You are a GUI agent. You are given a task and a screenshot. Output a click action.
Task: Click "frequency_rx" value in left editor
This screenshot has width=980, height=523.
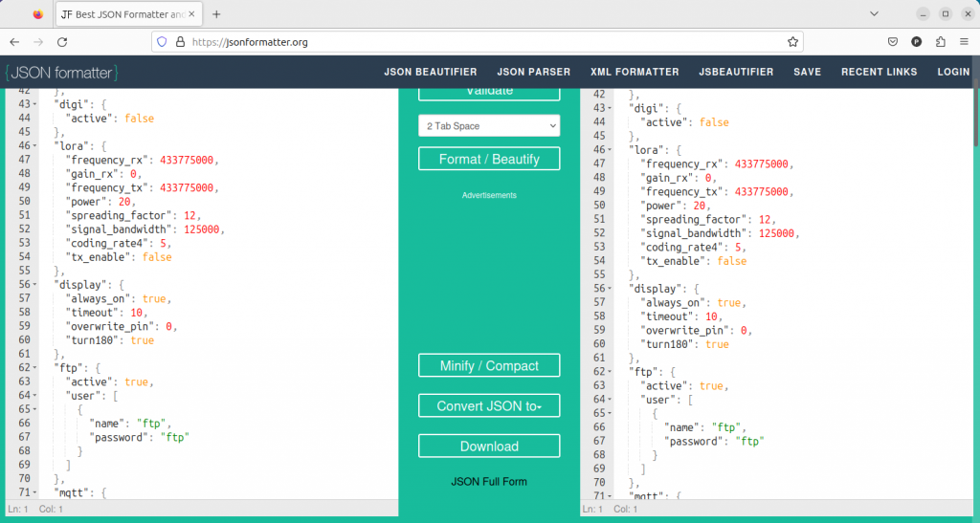tap(187, 160)
